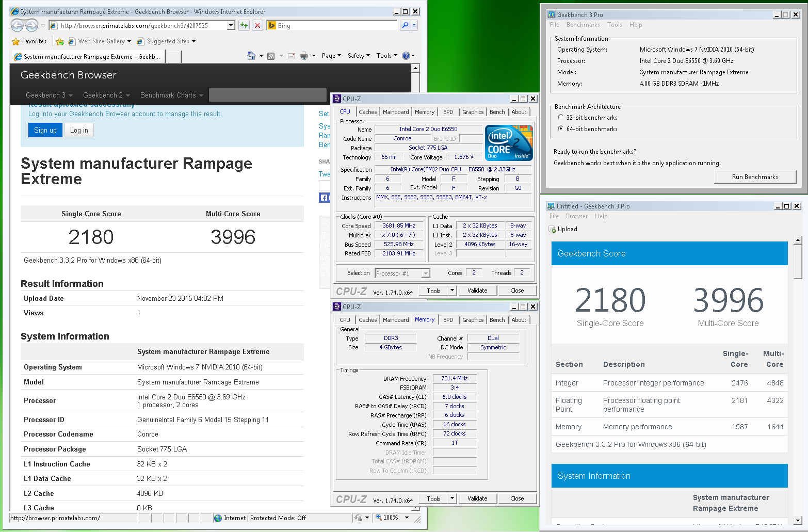Select 32-bit benchmarks option
The image size is (808, 532).
click(561, 118)
